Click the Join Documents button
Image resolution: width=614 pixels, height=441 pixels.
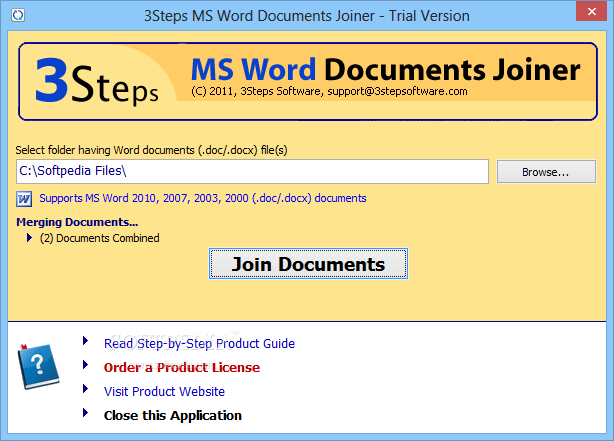(308, 264)
